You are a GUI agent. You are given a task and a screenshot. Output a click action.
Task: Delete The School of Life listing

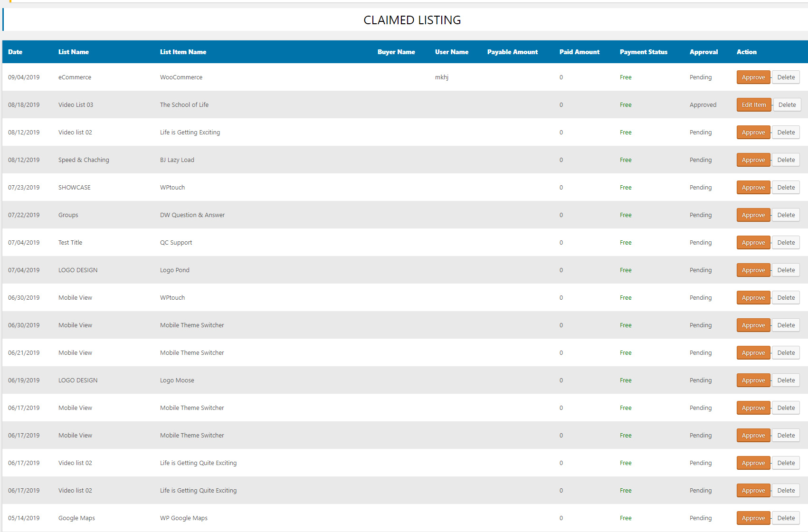point(787,105)
